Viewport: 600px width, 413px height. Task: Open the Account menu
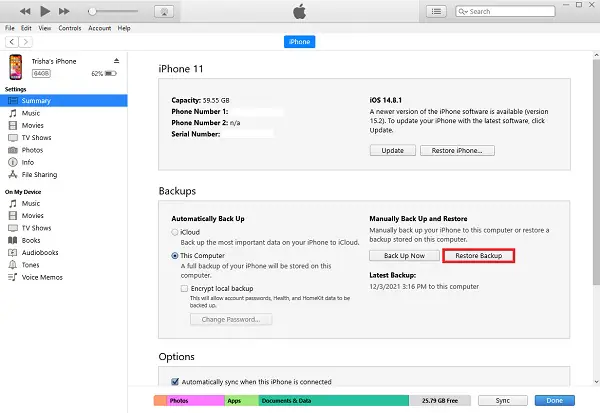pos(99,28)
